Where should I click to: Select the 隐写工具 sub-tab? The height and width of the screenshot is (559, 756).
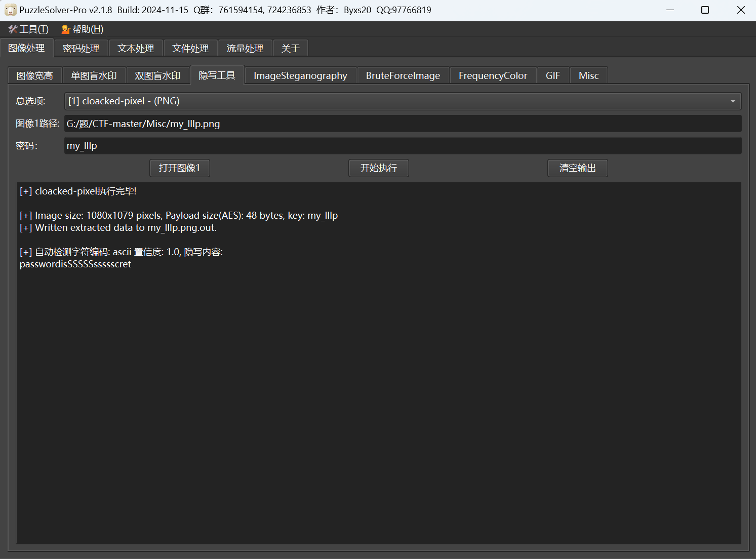click(217, 75)
